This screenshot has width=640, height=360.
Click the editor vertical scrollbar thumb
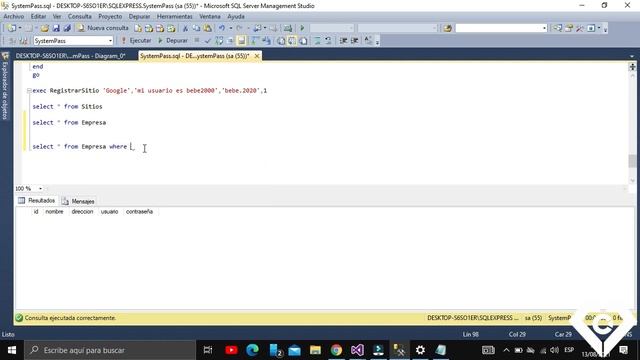coord(632,161)
